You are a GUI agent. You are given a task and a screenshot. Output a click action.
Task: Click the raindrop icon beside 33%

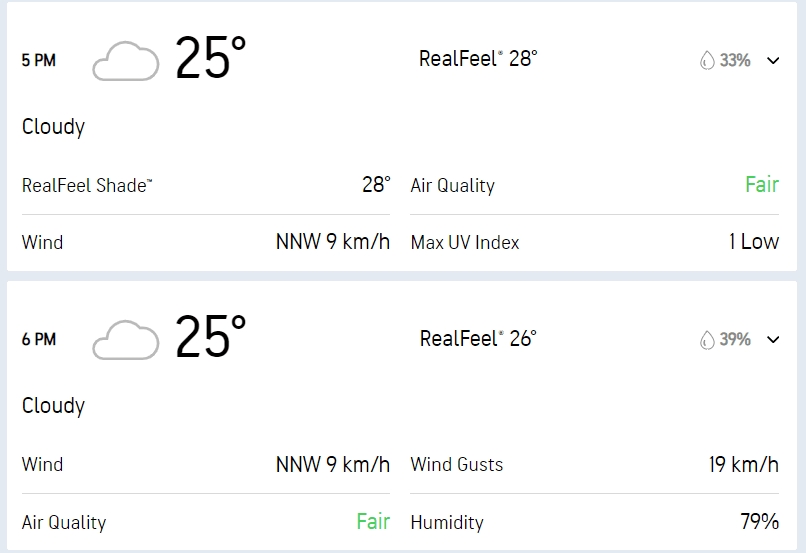(x=707, y=61)
